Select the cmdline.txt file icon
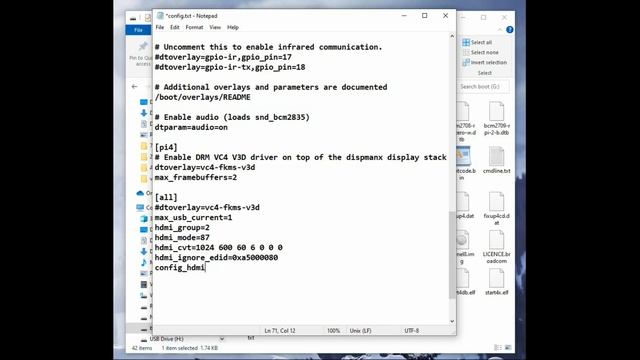Viewport: 640px width, 360px height. [x=496, y=160]
